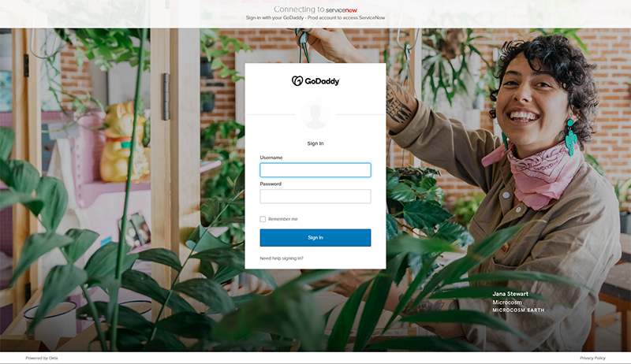Click the GoDaddy heart logo mark
Viewport: 631px width, 364px height.
(297, 80)
